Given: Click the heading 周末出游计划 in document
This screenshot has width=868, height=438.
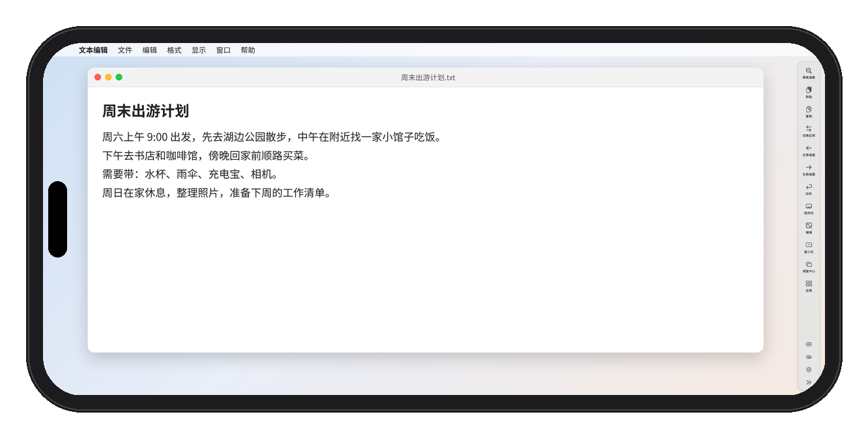Looking at the screenshot, I should point(145,111).
